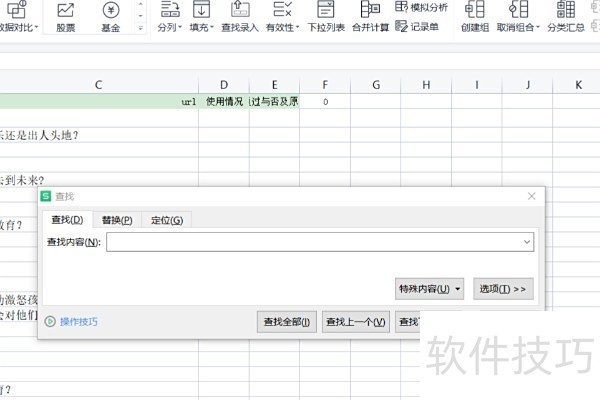Viewport: 600px width, 400px height.
Task: Open the 数据对比 data compare tool
Action: [x=18, y=16]
